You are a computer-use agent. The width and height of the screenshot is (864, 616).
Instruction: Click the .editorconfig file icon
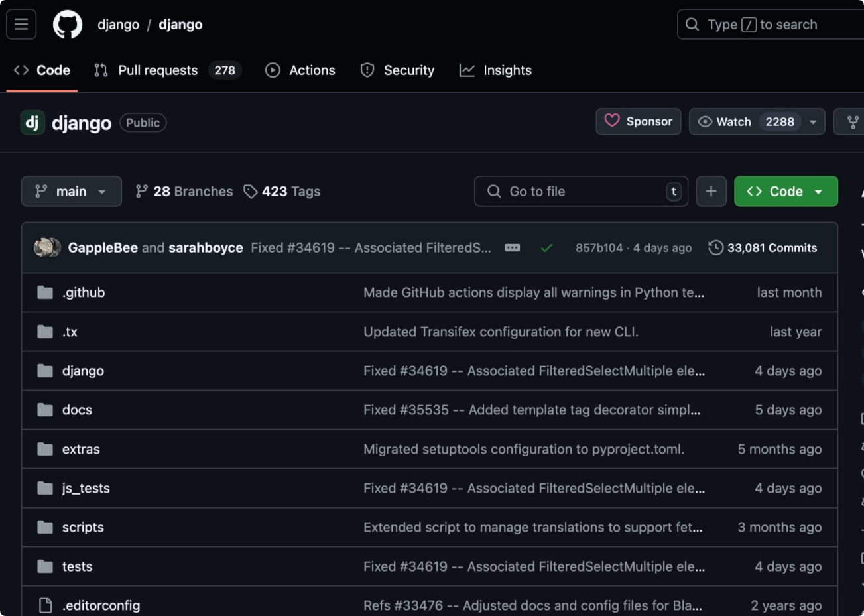coord(45,605)
